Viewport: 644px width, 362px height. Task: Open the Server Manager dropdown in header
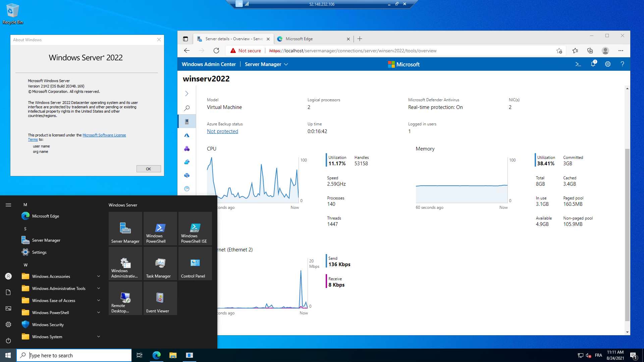coord(266,64)
